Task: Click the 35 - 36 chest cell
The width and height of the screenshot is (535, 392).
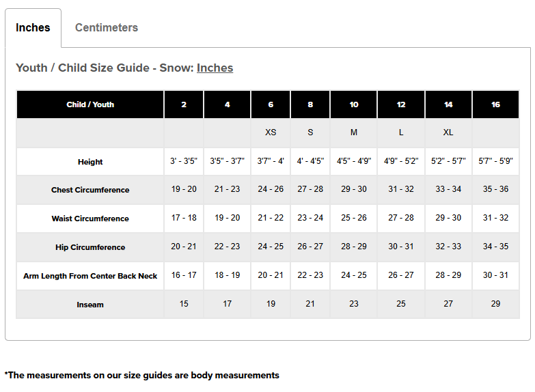Action: pyautogui.click(x=495, y=189)
